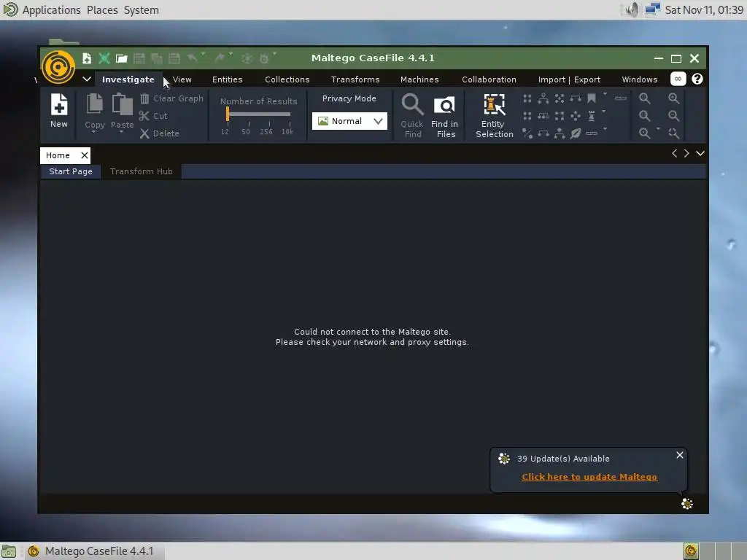The image size is (747, 560).
Task: Click the undo arrow icon in title bar
Action: click(x=192, y=58)
